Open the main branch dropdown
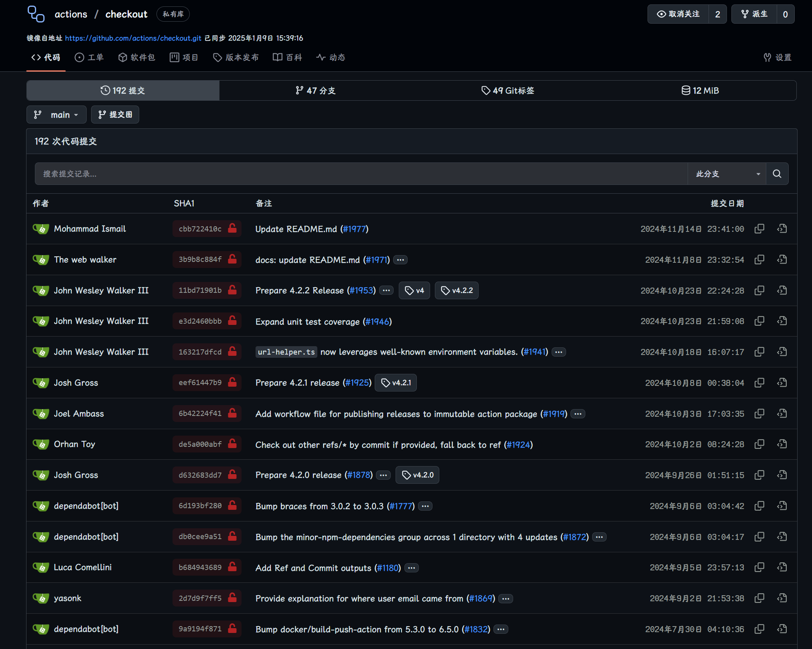The width and height of the screenshot is (812, 649). click(57, 115)
